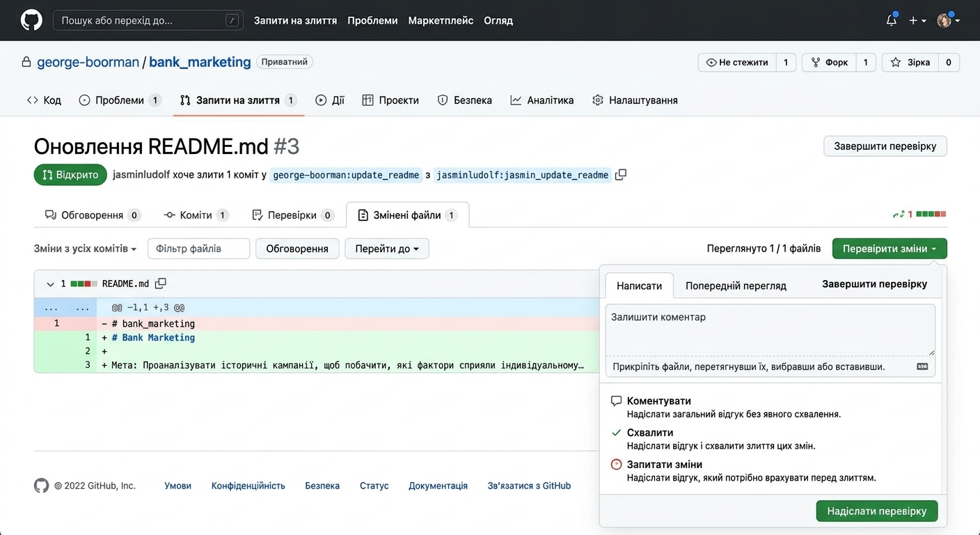This screenshot has width=980, height=535.
Task: Open GitHub home via Octocat logo
Action: tap(31, 20)
